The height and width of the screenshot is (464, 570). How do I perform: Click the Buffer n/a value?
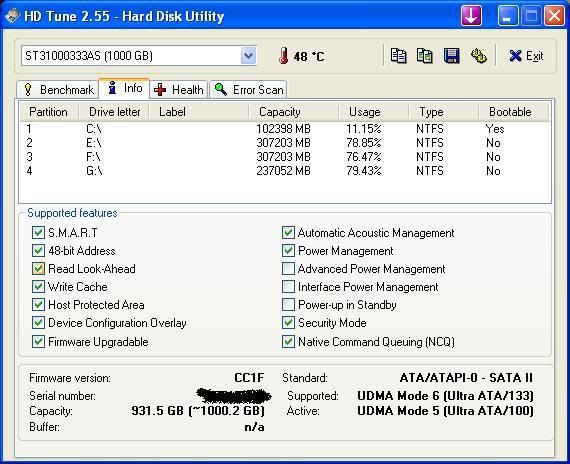click(x=254, y=427)
